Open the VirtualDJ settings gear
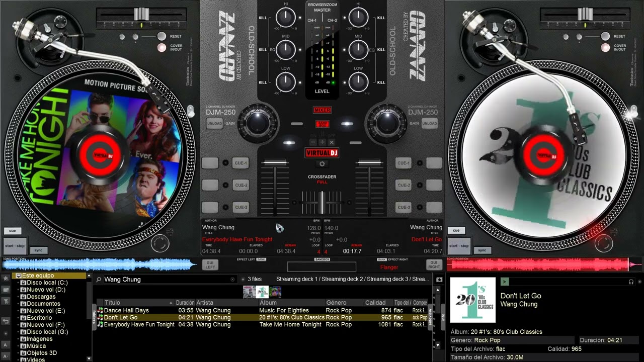 point(322,164)
